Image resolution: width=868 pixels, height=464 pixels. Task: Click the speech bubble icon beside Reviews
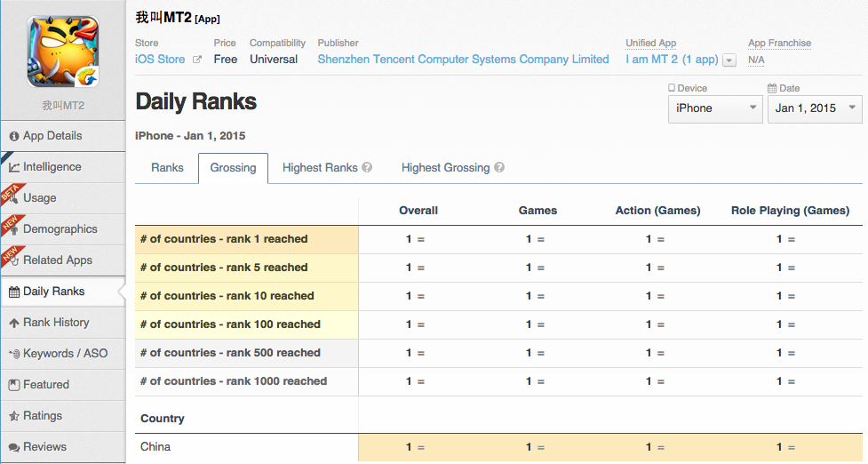coord(14,447)
